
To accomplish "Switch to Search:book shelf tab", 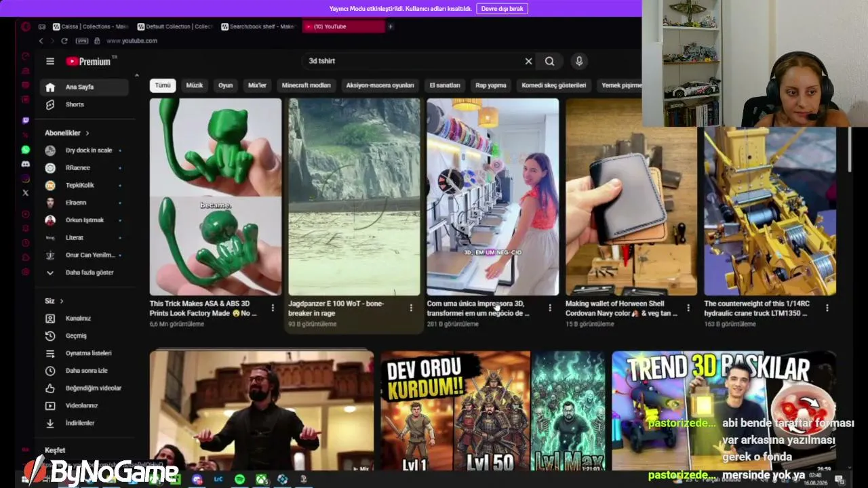I will (259, 26).
